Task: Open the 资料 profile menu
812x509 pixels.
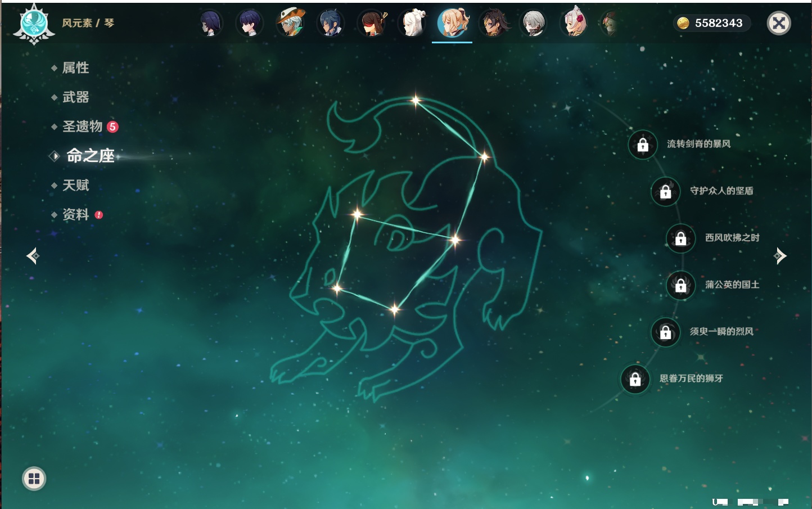Action: pyautogui.click(x=75, y=214)
